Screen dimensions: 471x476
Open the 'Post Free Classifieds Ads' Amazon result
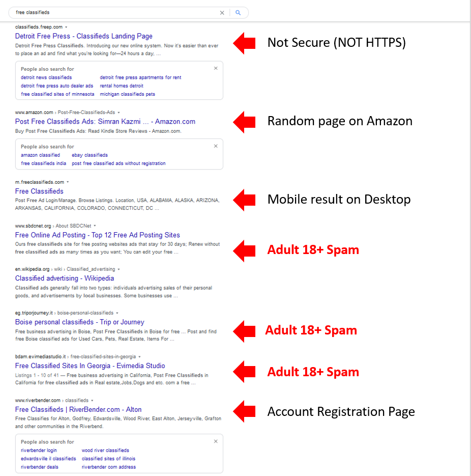[105, 122]
